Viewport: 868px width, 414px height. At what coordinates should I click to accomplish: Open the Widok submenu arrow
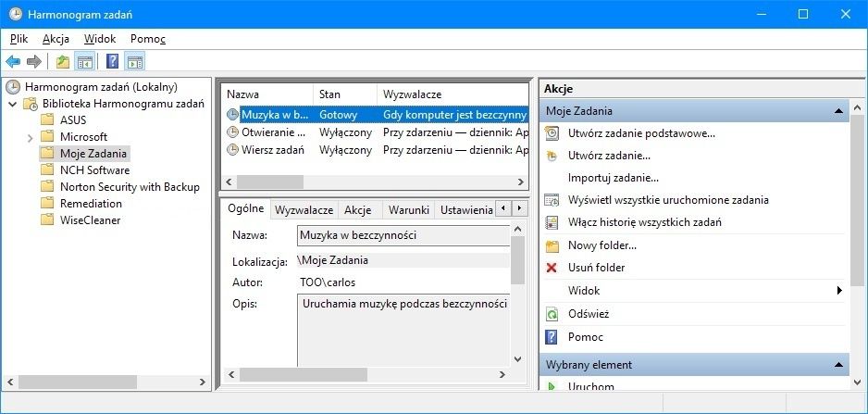(x=839, y=291)
